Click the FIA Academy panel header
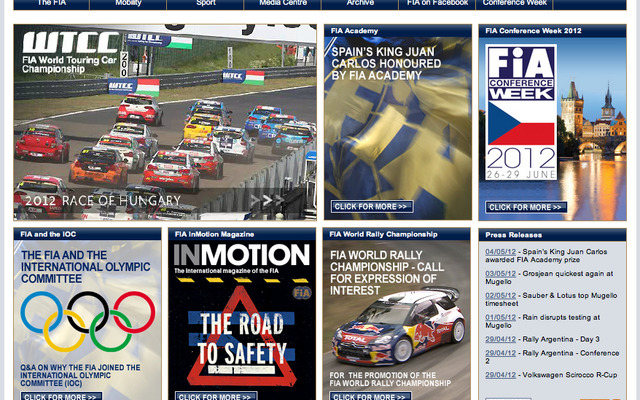Viewport: 640px width, 400px height. [398, 31]
